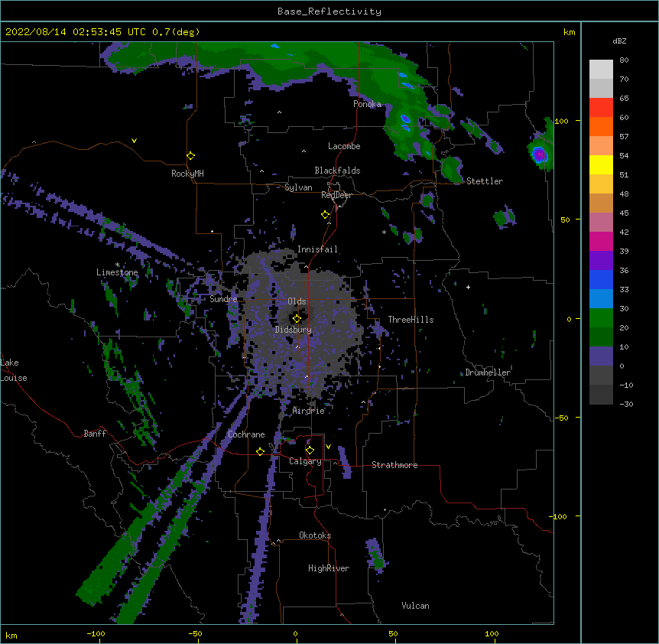Click the 100 tick label on right axis
This screenshot has height=644, width=659.
[x=561, y=121]
